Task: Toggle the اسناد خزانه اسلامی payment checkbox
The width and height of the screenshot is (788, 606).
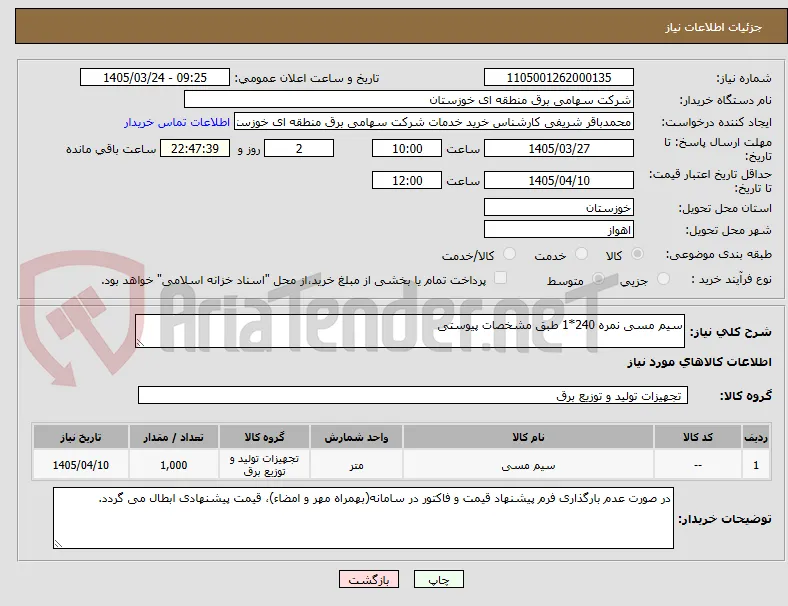Action: click(501, 278)
